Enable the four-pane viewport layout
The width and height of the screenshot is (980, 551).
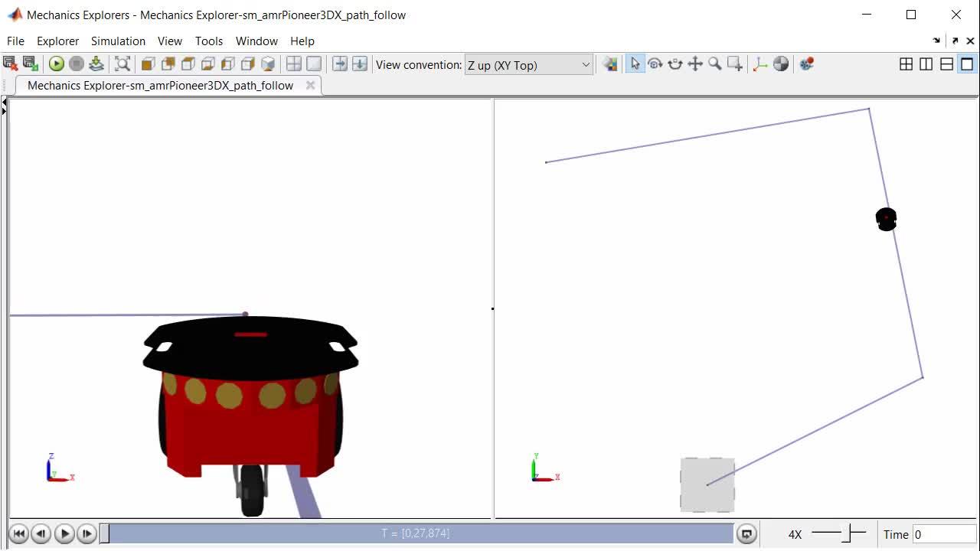906,64
